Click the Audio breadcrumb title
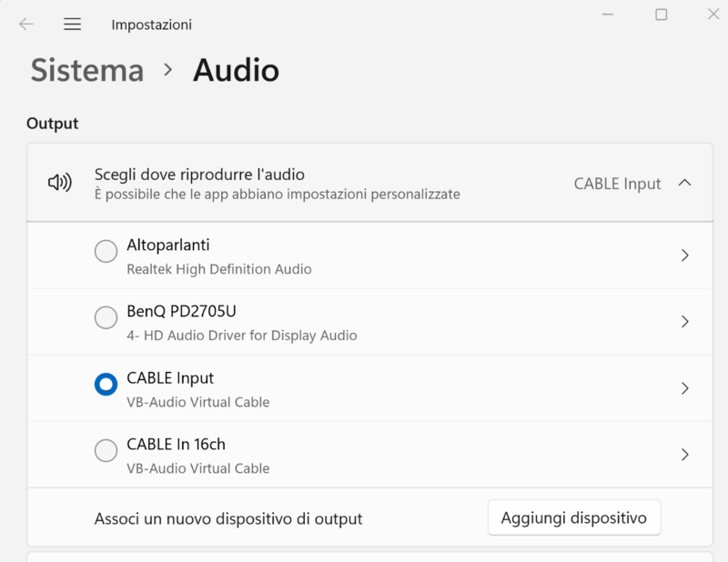The height and width of the screenshot is (562, 728). pyautogui.click(x=236, y=70)
